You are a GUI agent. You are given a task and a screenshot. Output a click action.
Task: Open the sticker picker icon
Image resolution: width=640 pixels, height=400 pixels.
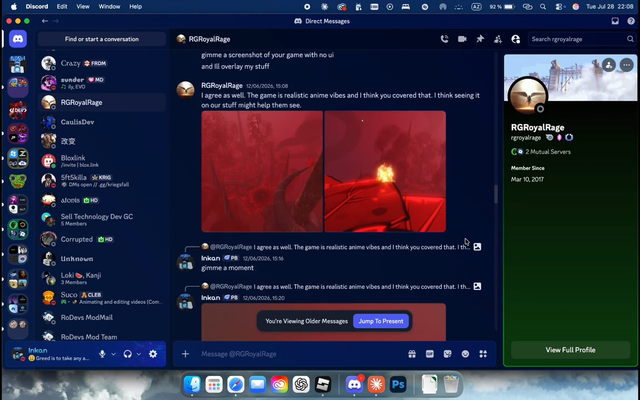[x=448, y=354]
